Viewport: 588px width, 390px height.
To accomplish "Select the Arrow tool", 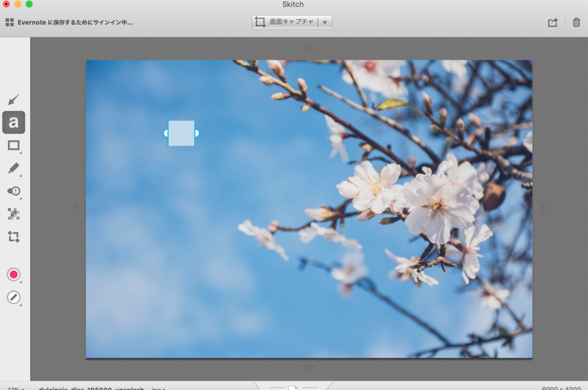I will [14, 99].
